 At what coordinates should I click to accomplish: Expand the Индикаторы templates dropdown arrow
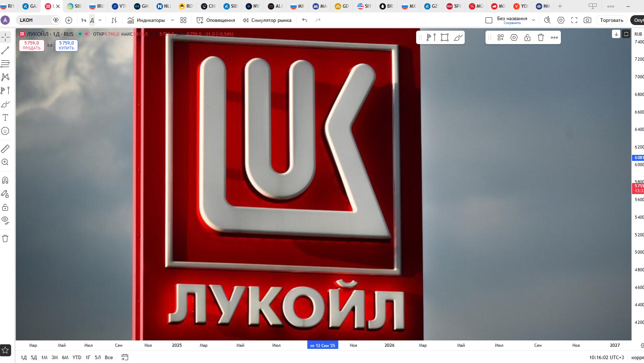172,20
